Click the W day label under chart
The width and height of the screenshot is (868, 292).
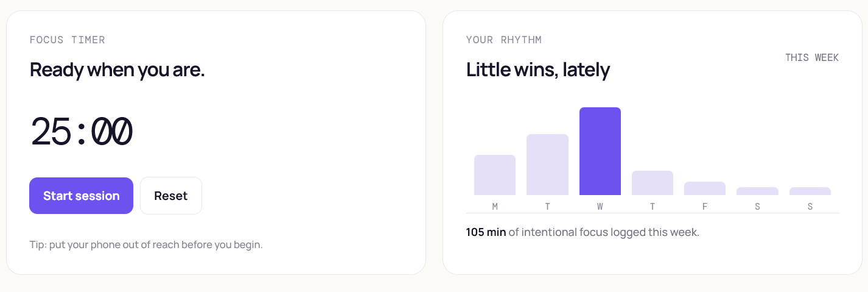[600, 207]
